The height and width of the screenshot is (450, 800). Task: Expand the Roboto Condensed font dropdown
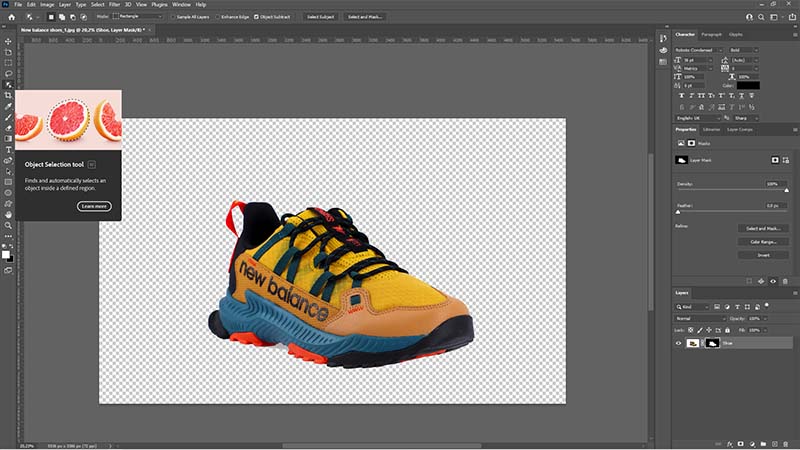coord(698,50)
